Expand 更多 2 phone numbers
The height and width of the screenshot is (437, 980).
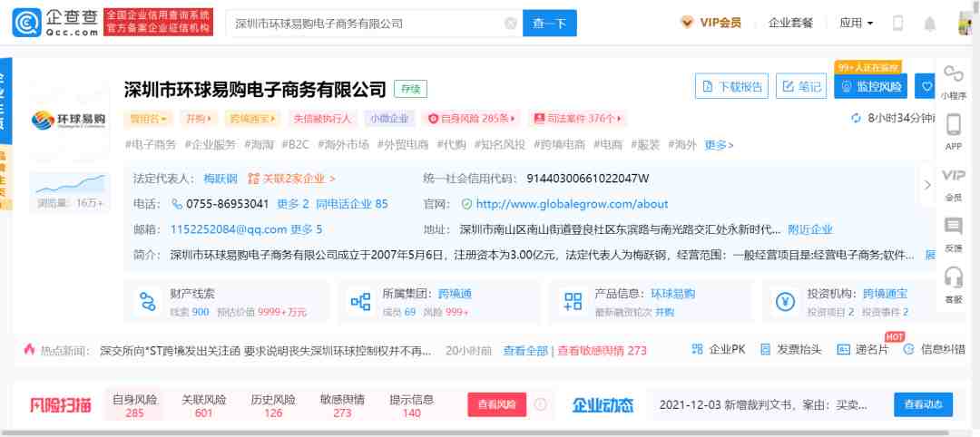tap(293, 204)
